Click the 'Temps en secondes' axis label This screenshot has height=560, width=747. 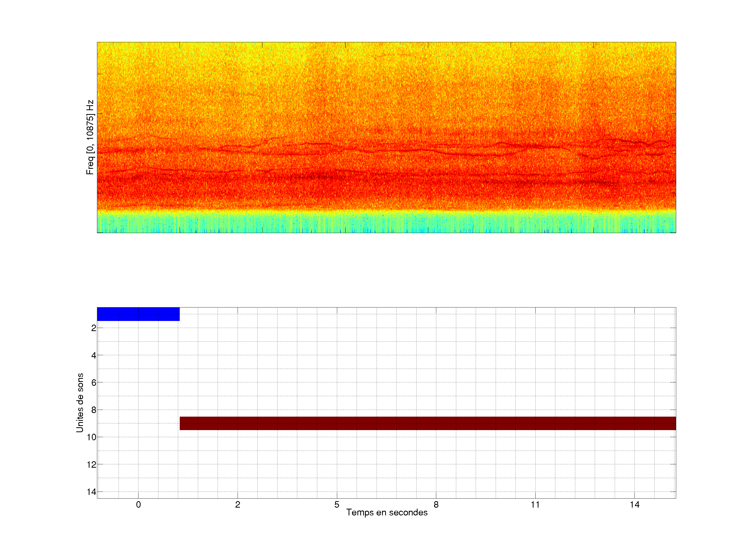point(387,512)
